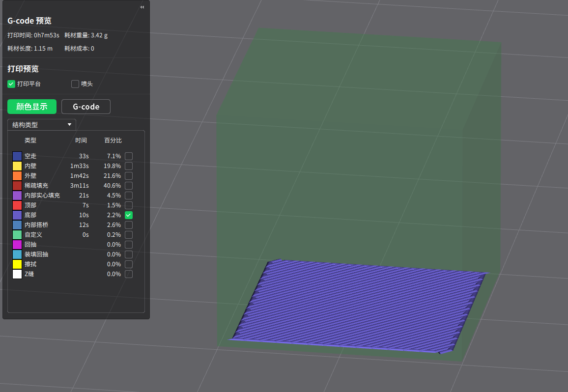Image resolution: width=568 pixels, height=392 pixels.
Task: Click the Z缝 white color swatch
Action: pos(17,274)
